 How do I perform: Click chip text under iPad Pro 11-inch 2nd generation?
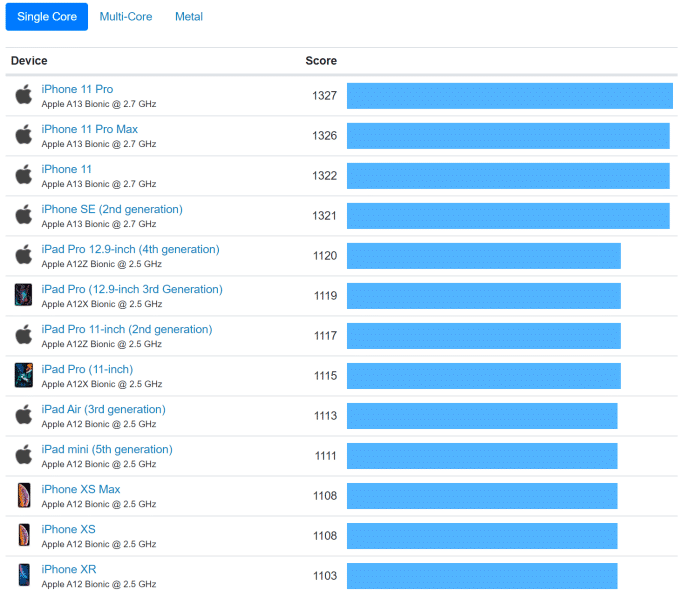(102, 344)
